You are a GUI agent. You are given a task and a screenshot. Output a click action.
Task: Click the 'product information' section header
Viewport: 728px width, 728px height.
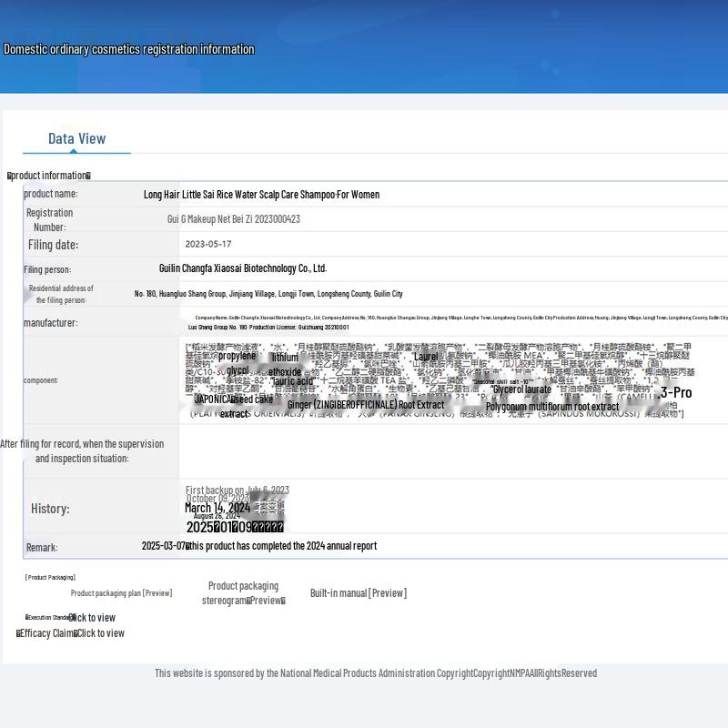pyautogui.click(x=49, y=176)
